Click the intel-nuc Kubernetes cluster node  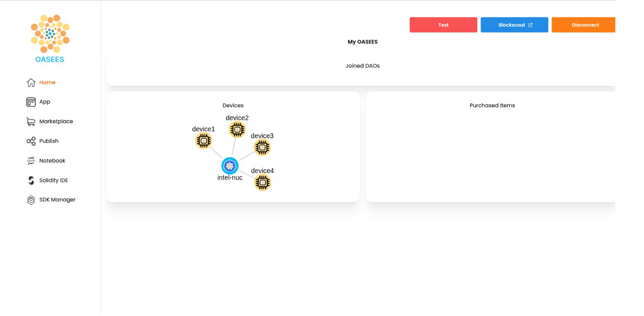(x=230, y=166)
